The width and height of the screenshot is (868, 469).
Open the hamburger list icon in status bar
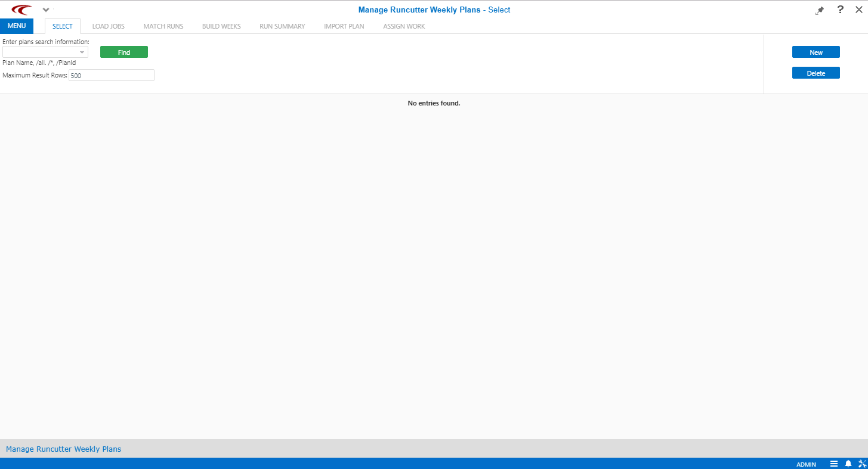click(834, 464)
